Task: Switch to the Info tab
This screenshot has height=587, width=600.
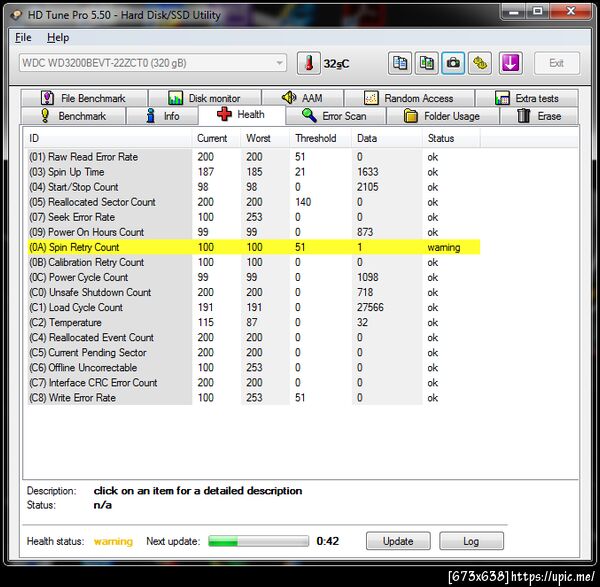Action: pyautogui.click(x=162, y=116)
